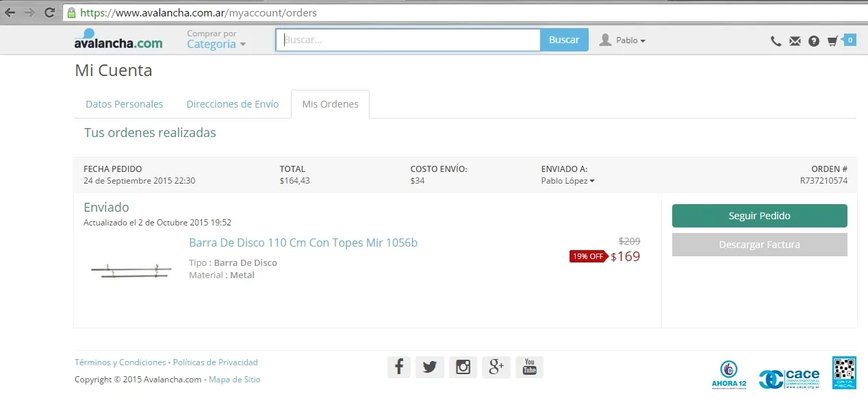Open the Facebook social icon

[x=399, y=367]
